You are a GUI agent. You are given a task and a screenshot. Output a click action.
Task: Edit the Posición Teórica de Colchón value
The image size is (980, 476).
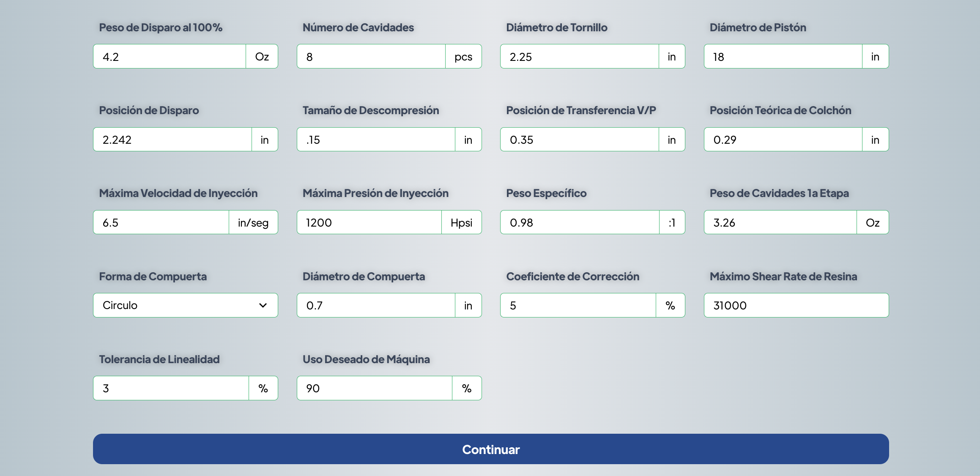click(783, 140)
